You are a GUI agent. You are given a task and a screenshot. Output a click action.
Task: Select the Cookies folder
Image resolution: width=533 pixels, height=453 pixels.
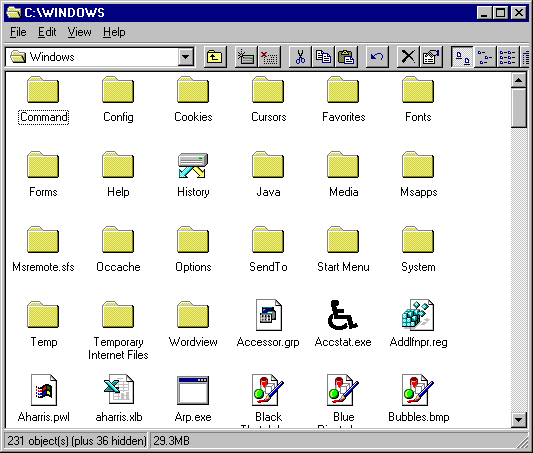click(x=193, y=90)
